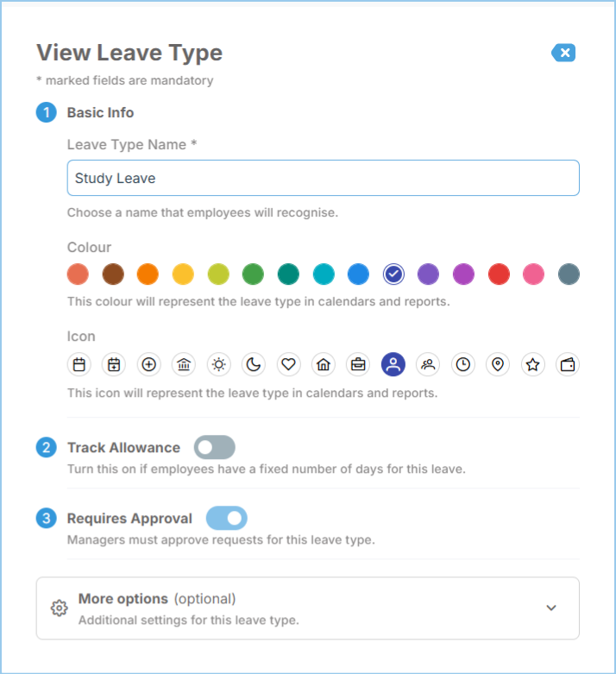
Task: Pick the house icon
Action: (324, 364)
